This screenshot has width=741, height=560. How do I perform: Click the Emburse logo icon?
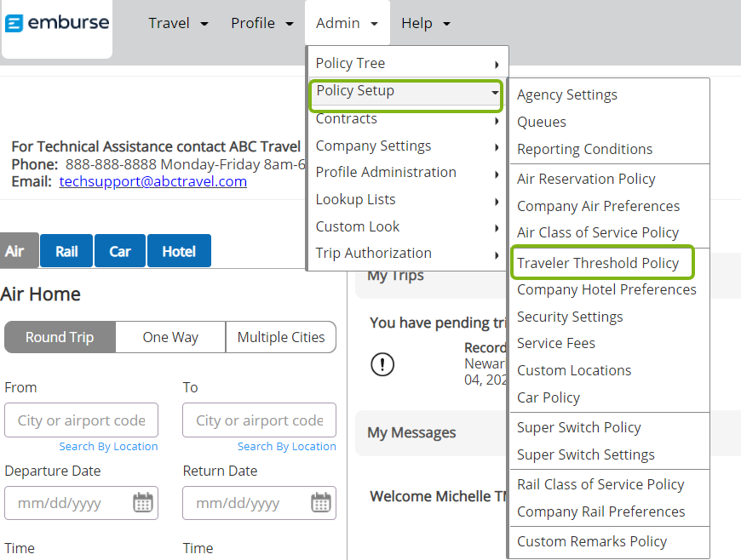14,23
